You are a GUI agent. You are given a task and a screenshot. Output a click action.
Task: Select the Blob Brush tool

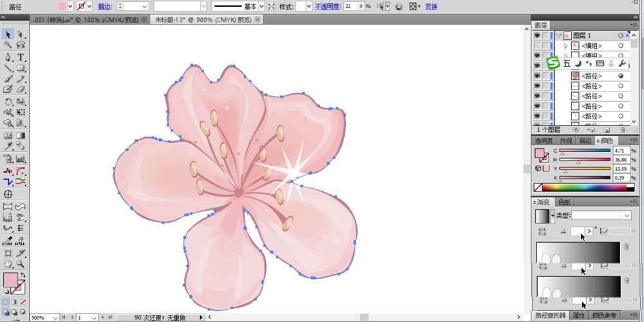(8, 89)
